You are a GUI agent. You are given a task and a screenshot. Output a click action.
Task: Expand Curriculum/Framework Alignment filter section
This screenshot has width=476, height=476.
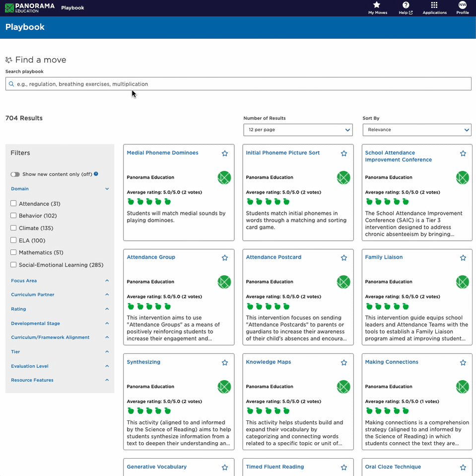[x=60, y=337]
